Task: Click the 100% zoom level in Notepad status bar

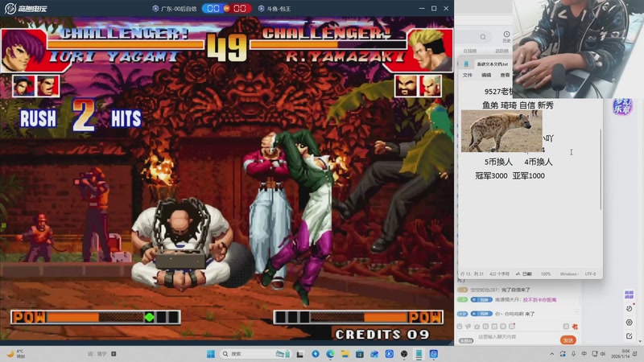Action: coord(546,274)
